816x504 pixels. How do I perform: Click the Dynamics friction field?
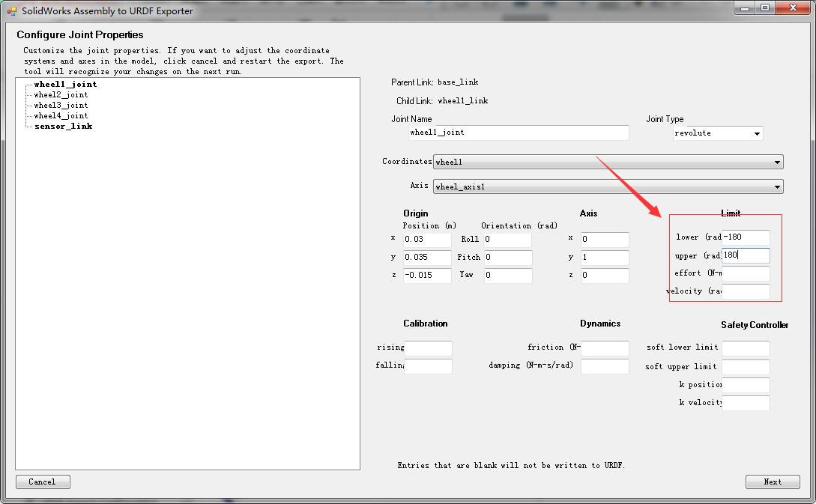point(605,348)
